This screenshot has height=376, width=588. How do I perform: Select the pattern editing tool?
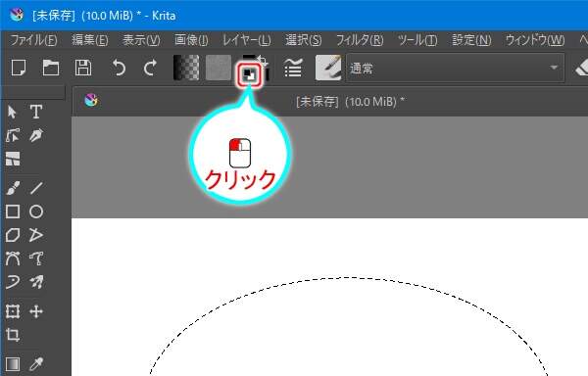13,159
